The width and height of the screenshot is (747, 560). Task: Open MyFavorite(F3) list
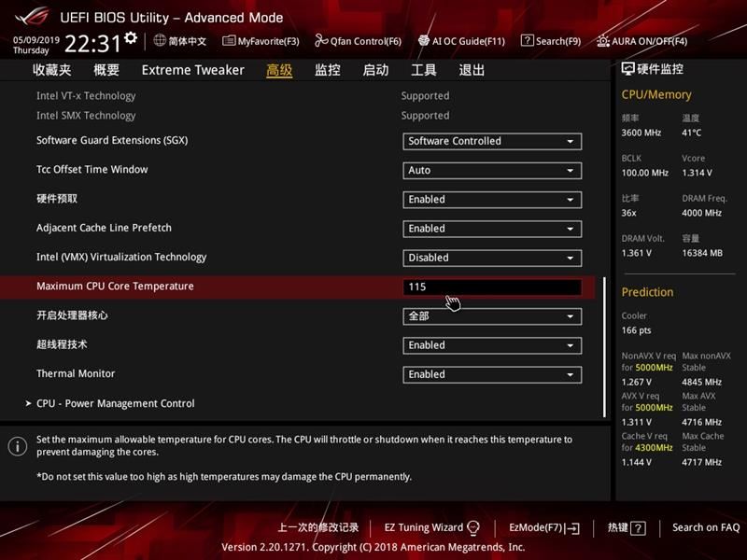[x=261, y=41]
